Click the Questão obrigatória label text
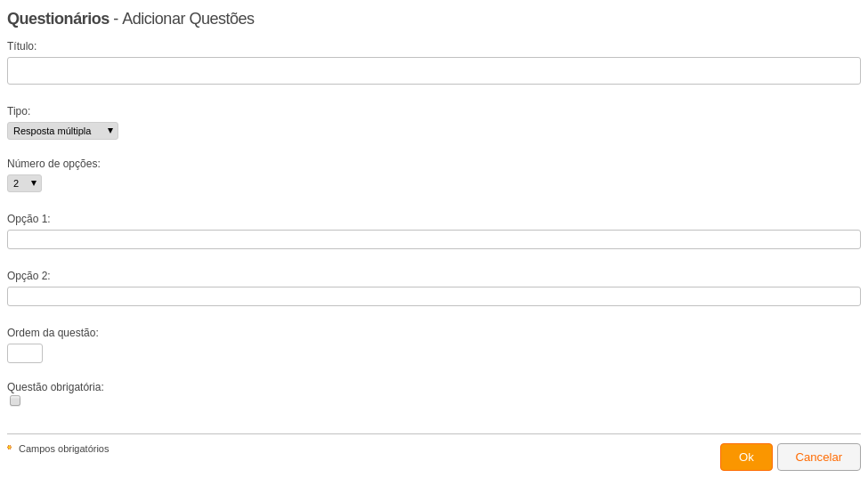868x502 pixels. [55, 387]
